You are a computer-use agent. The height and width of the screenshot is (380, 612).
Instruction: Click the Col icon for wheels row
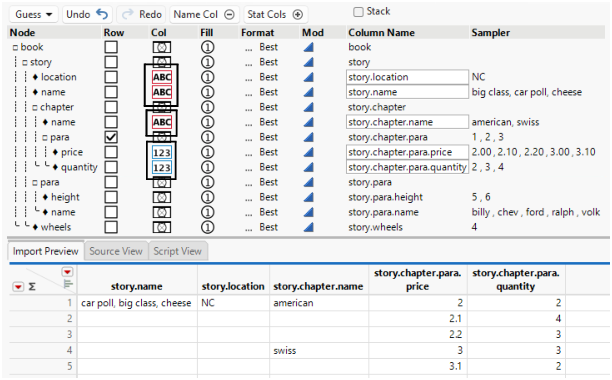[x=162, y=227]
